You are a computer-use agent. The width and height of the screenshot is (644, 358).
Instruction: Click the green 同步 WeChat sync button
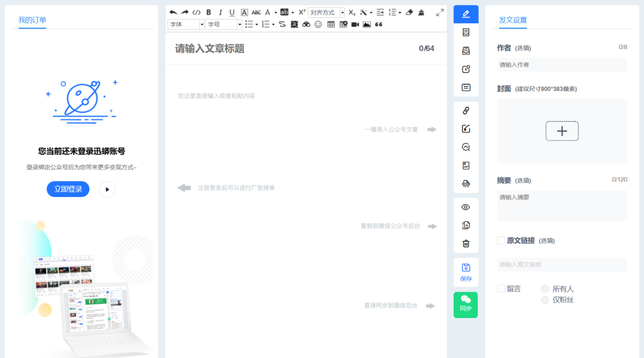(x=466, y=304)
